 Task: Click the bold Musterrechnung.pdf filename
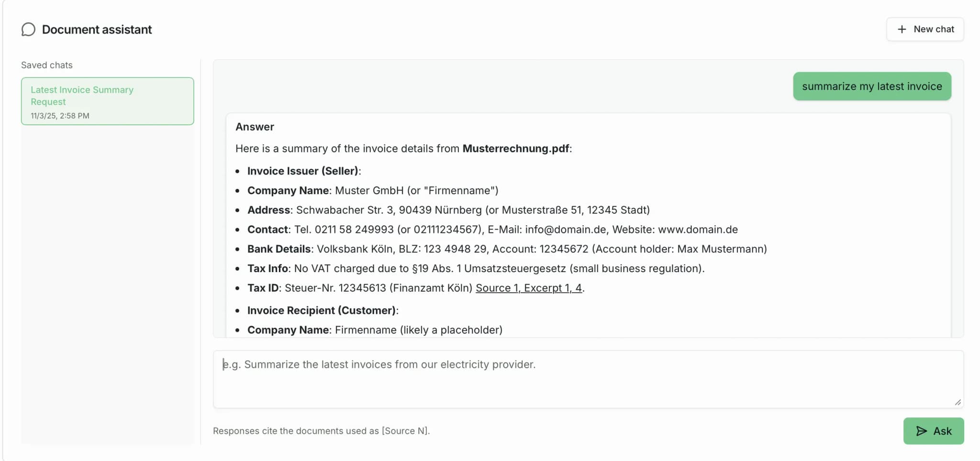(516, 148)
